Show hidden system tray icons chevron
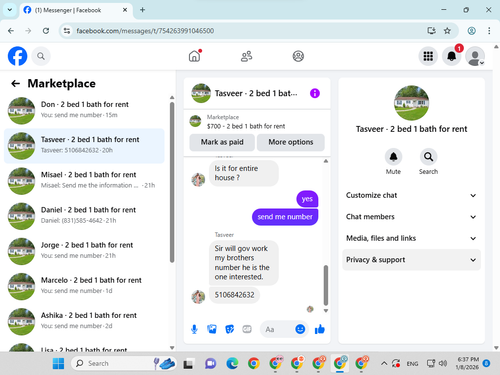Viewport: 500px width, 375px height. (384, 363)
